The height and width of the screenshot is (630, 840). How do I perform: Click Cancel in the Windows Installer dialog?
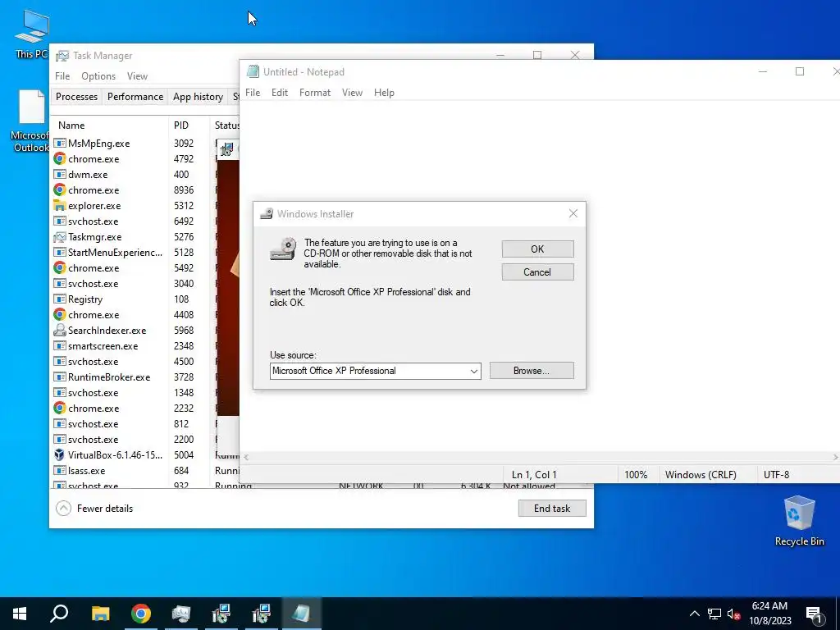[537, 272]
